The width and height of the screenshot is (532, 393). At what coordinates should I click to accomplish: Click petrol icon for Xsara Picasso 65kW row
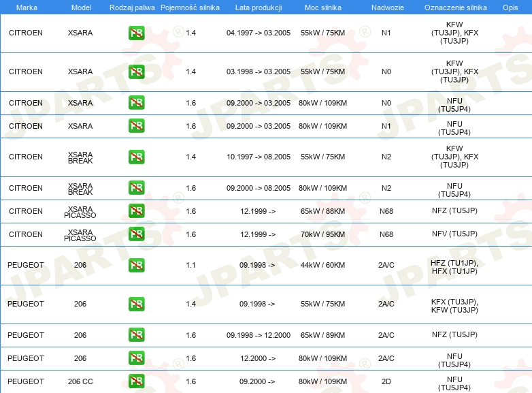pyautogui.click(x=136, y=211)
